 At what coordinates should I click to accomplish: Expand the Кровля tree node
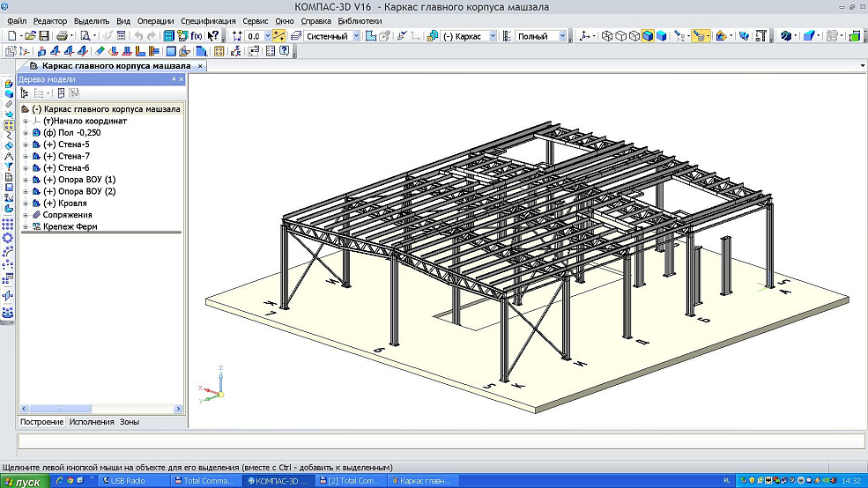tap(26, 203)
